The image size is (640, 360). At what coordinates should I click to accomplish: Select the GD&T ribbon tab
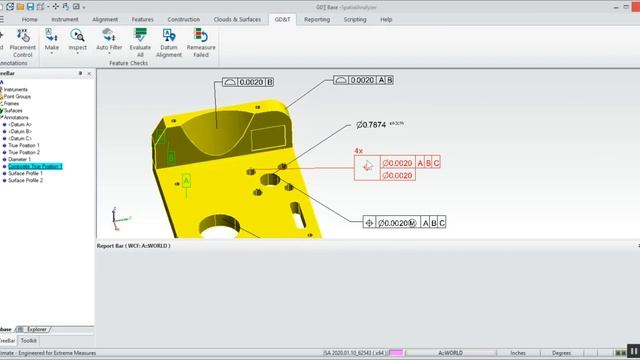[282, 19]
